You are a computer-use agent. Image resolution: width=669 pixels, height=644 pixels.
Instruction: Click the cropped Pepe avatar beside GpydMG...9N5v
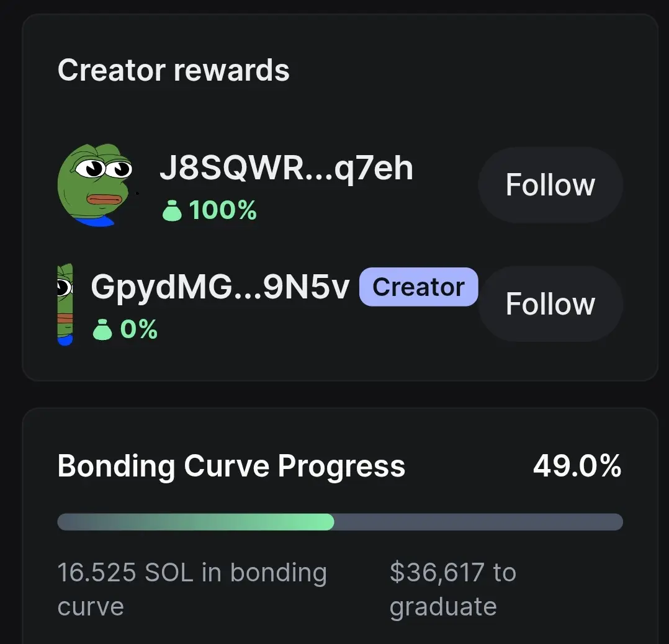pos(65,304)
